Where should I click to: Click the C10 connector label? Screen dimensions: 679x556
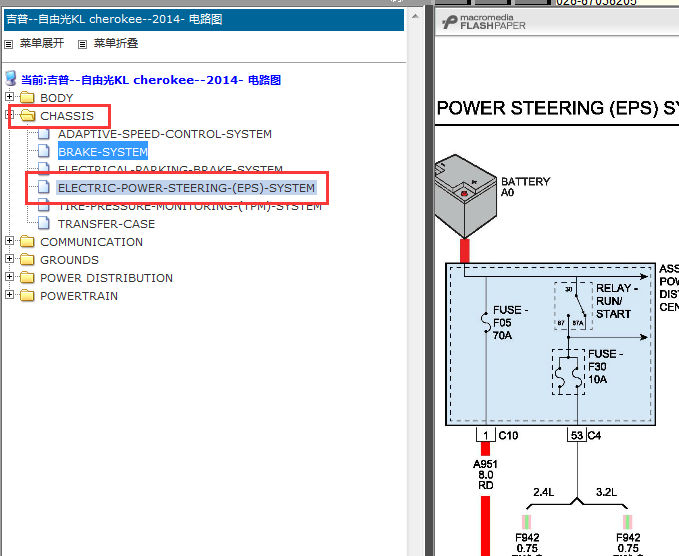pyautogui.click(x=508, y=435)
